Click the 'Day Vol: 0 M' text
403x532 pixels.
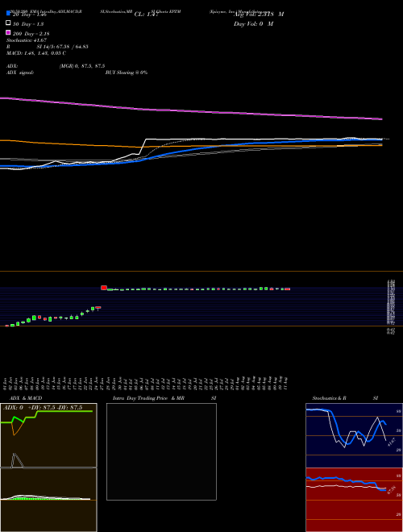[x=253, y=23]
